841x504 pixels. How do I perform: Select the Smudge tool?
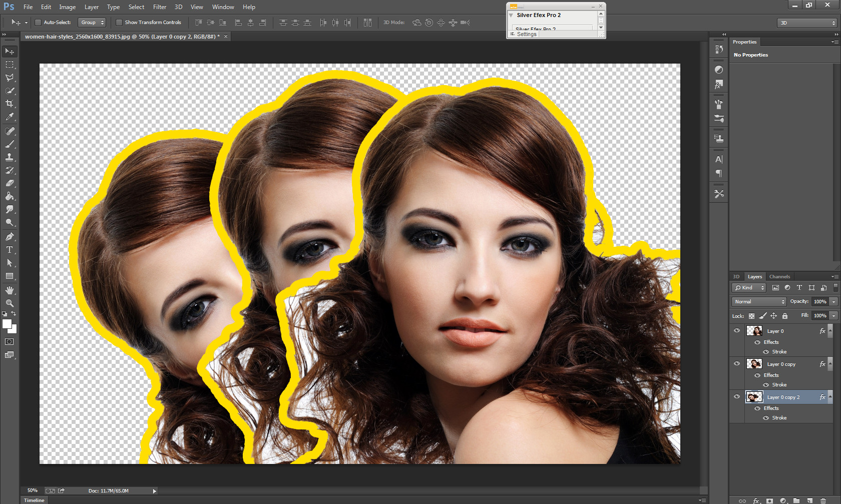(x=10, y=209)
